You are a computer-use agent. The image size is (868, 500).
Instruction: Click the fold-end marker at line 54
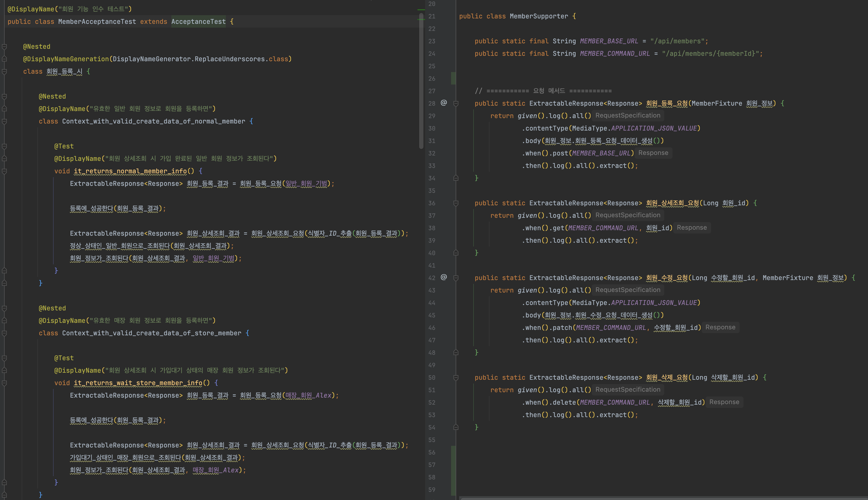click(456, 427)
